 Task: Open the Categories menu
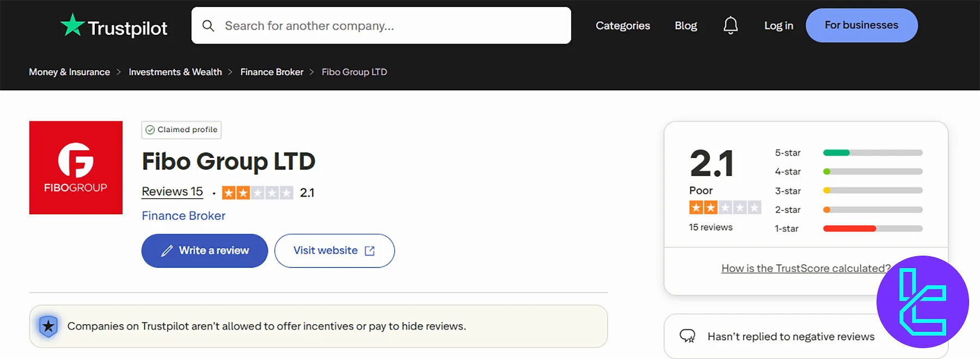click(x=622, y=25)
